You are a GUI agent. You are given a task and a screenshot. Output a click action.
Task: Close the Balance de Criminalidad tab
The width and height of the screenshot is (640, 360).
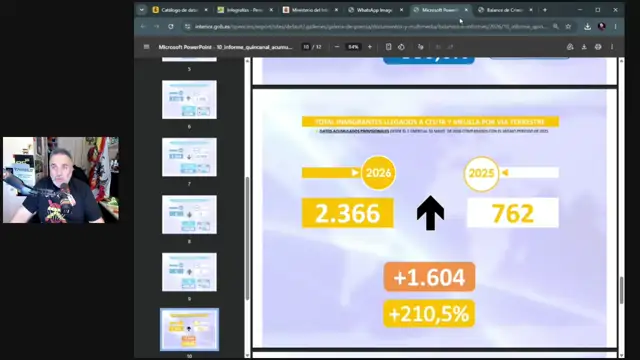(531, 10)
